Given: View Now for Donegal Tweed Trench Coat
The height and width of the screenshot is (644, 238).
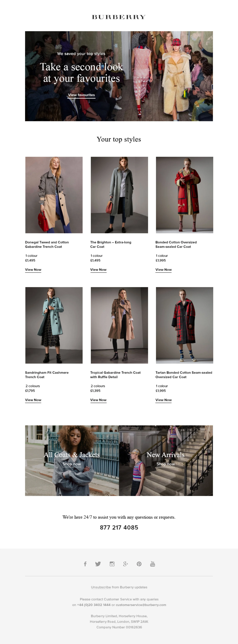Looking at the screenshot, I should [33, 270].
